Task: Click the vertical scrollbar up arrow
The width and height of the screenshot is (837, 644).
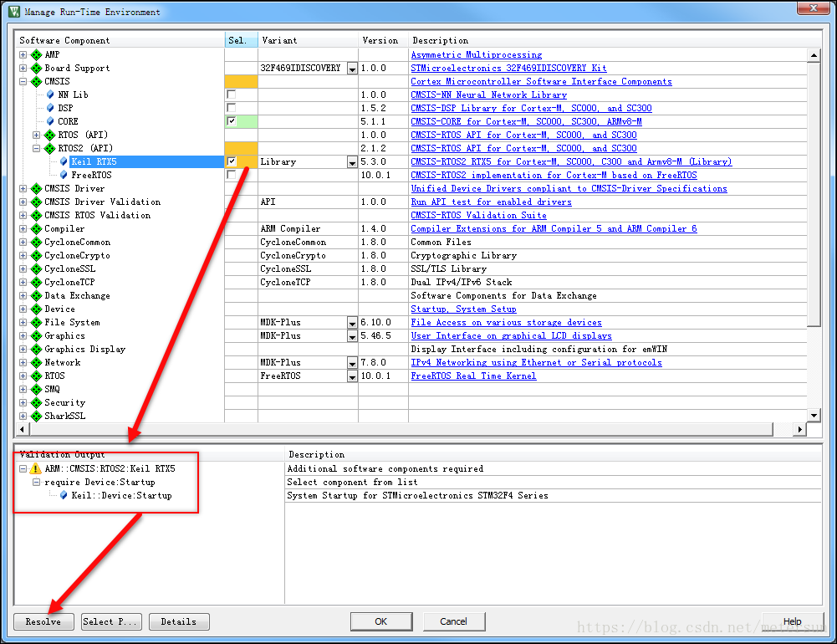Action: point(814,54)
